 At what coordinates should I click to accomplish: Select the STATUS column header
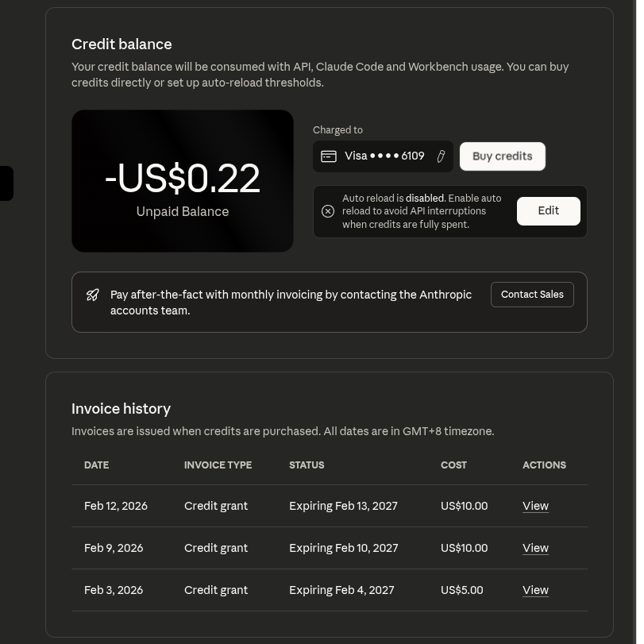[307, 465]
